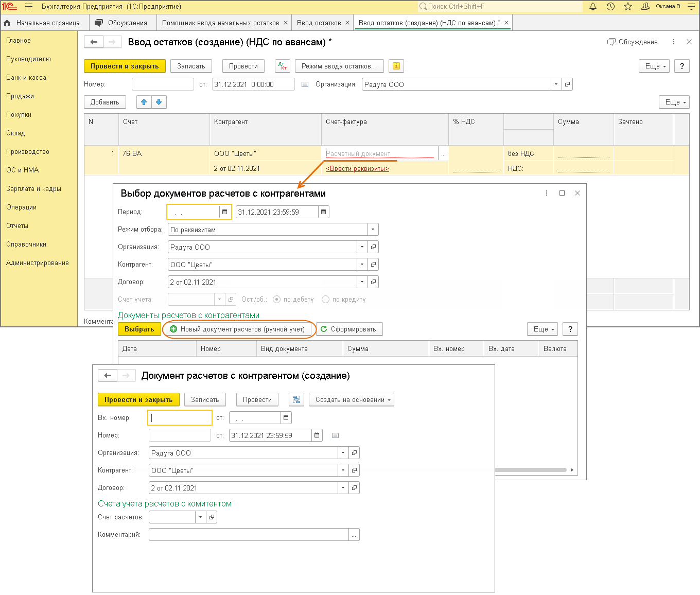Viewport: 700px width, 595px height.
Task: Open the calendar for Номер date in Документ расчетов
Action: 317,435
